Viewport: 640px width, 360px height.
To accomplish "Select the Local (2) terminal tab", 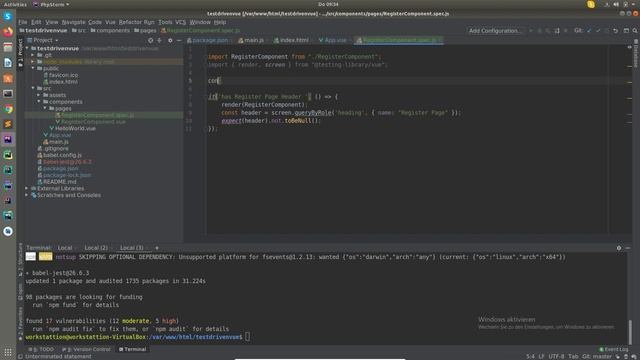I will click(x=96, y=248).
